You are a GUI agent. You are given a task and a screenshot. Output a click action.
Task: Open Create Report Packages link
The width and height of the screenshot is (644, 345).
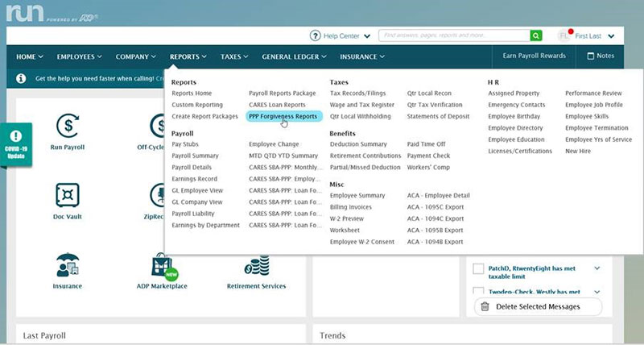point(205,116)
